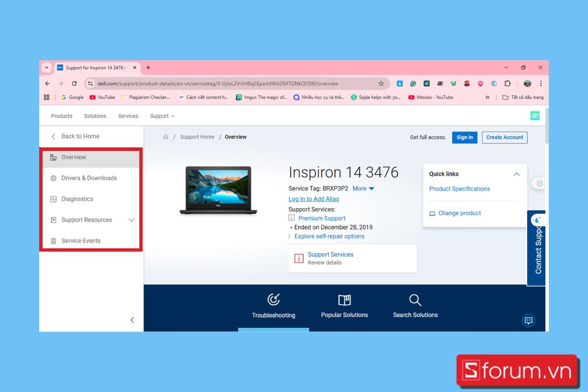This screenshot has height=392, width=588.
Task: Select Overview in the sidebar
Action: coord(91,158)
